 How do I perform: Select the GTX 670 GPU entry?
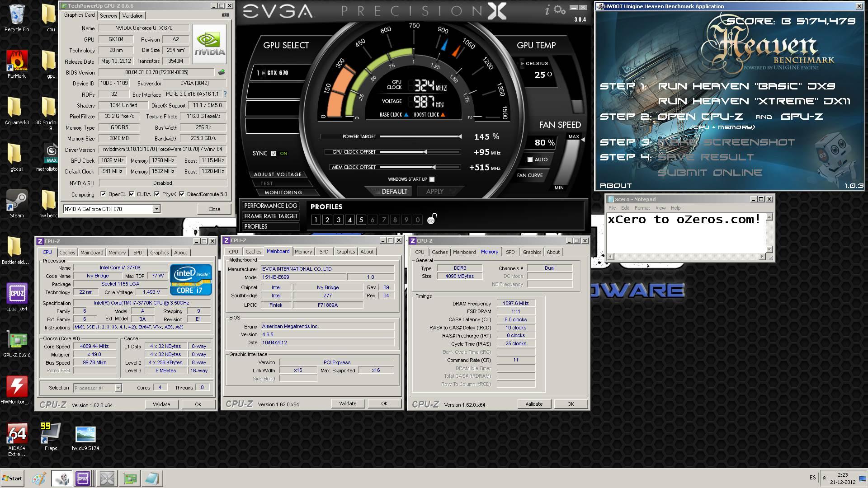[278, 73]
